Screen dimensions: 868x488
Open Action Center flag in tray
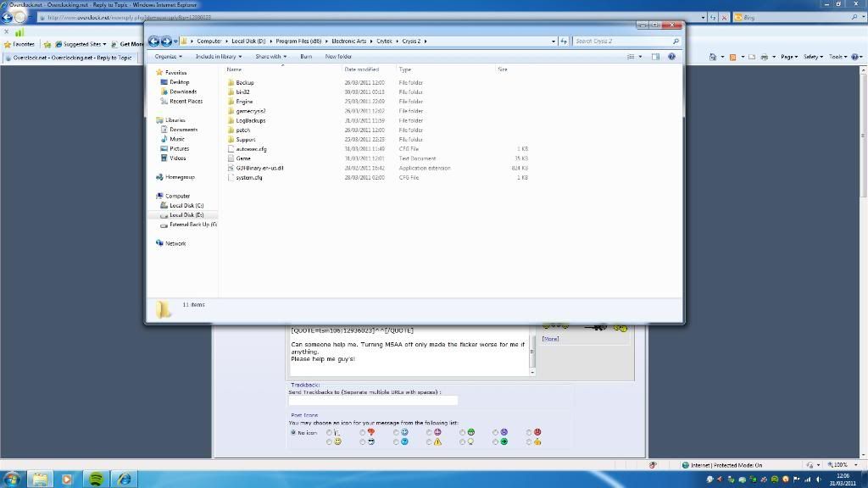(x=797, y=480)
